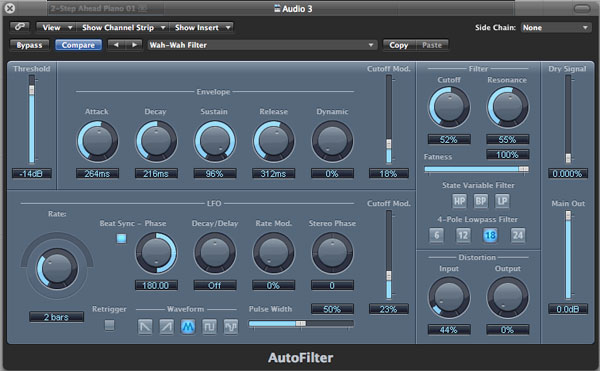Click the Copy button
The image size is (600, 371).
399,45
